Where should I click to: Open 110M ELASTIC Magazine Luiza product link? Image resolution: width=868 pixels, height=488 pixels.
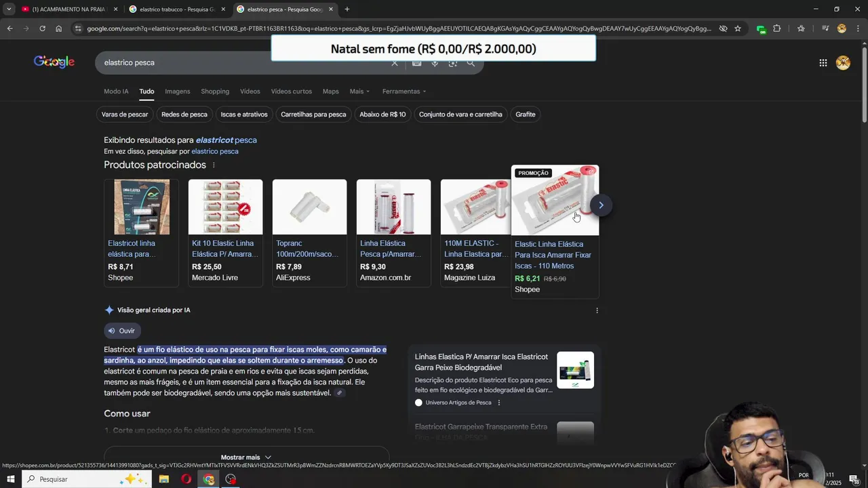click(476, 249)
